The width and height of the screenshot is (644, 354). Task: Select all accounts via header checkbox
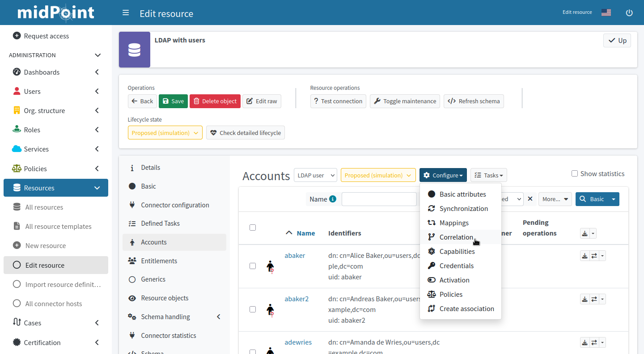point(253,228)
